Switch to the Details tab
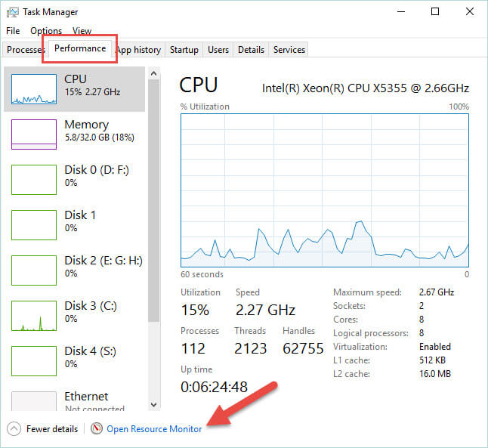488x448 pixels. 251,50
